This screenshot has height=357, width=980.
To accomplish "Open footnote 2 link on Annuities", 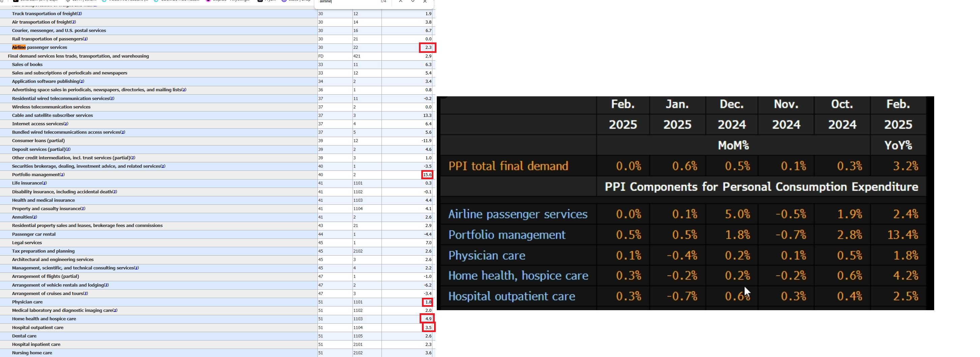I will 35,217.
